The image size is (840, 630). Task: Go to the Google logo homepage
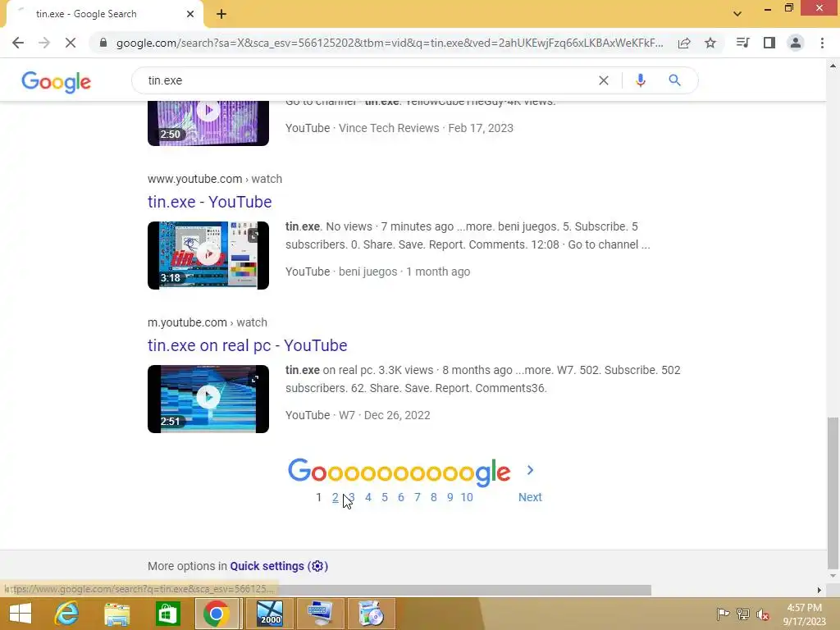click(x=57, y=81)
